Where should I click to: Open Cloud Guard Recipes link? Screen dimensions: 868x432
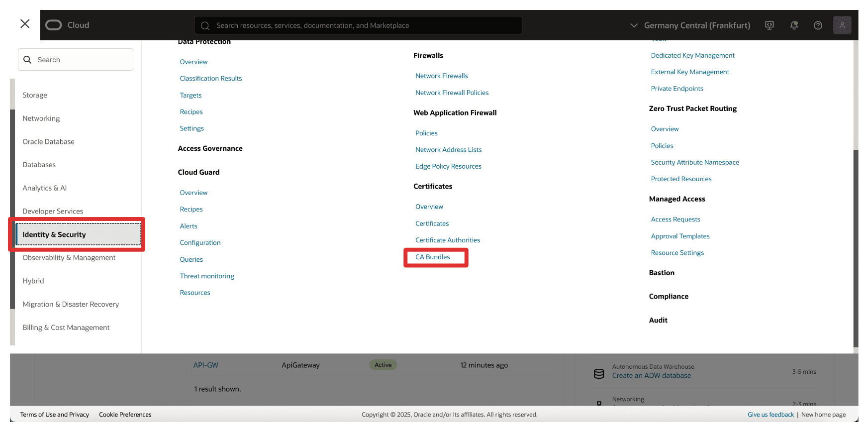coord(192,210)
